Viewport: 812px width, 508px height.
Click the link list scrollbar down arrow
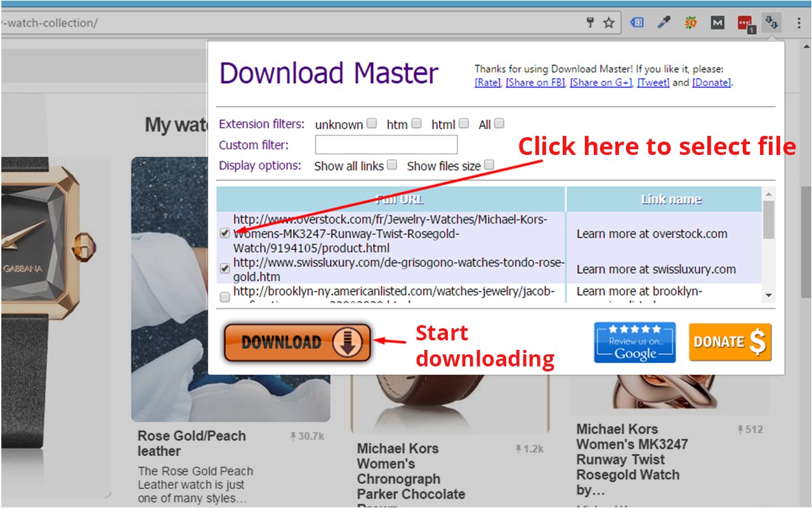pyautogui.click(x=769, y=295)
